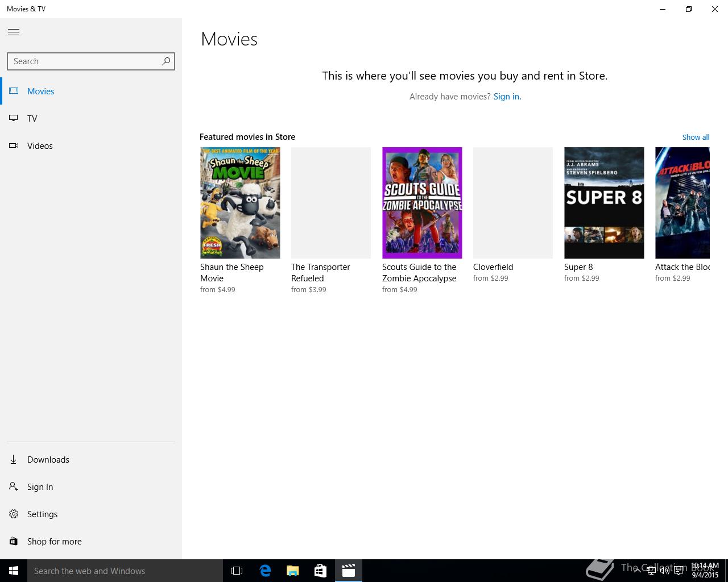Open The Transporter Refueled placeholder poster
728x582 pixels.
point(331,203)
